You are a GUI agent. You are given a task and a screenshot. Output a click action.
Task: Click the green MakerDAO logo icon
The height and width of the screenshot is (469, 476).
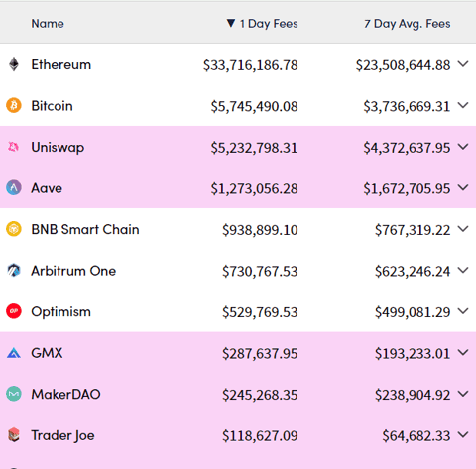tap(14, 394)
